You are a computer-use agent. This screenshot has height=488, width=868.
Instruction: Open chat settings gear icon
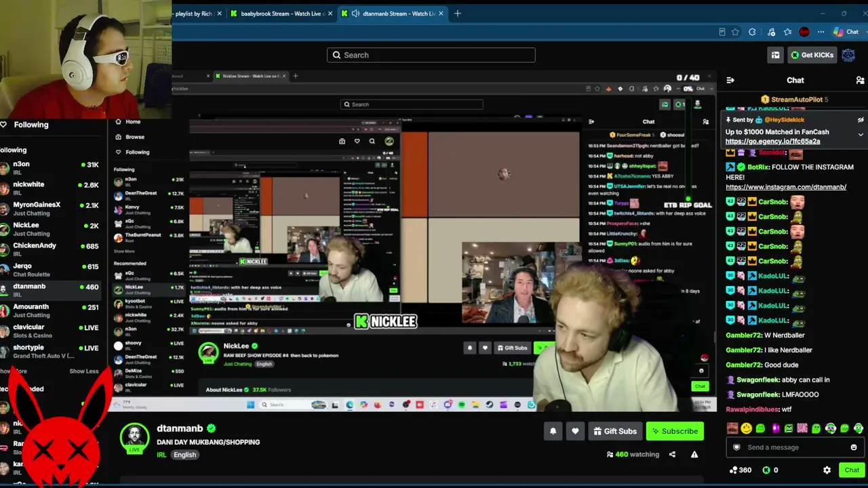click(827, 470)
